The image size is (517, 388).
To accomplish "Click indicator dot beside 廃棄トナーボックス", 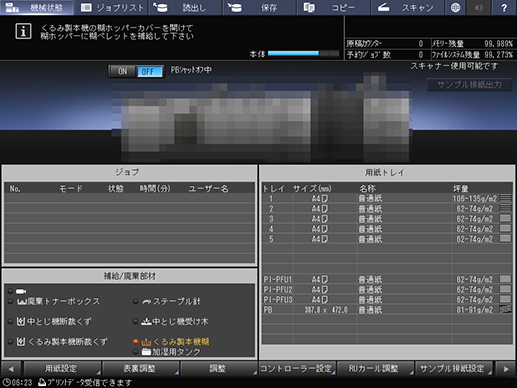I will pos(11,302).
